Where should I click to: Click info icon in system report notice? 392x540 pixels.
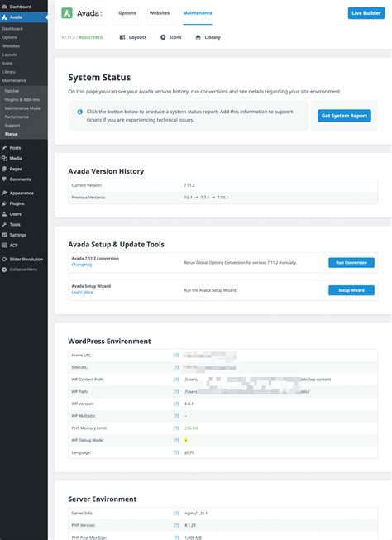(x=80, y=112)
